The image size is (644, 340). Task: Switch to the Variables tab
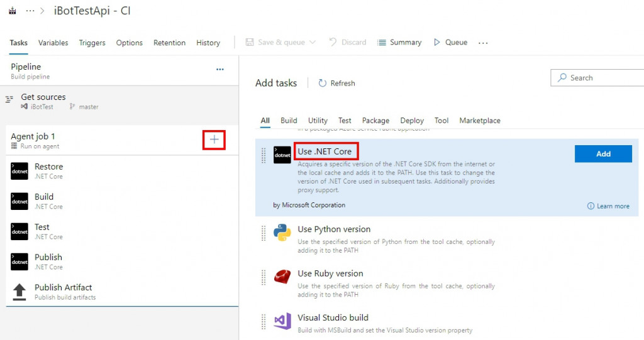pos(53,43)
